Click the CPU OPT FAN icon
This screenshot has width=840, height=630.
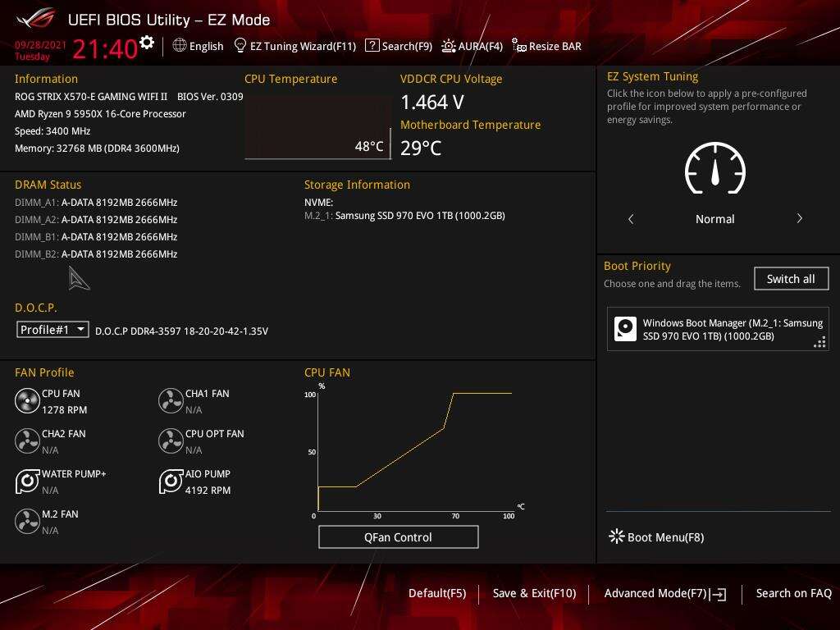(x=171, y=441)
